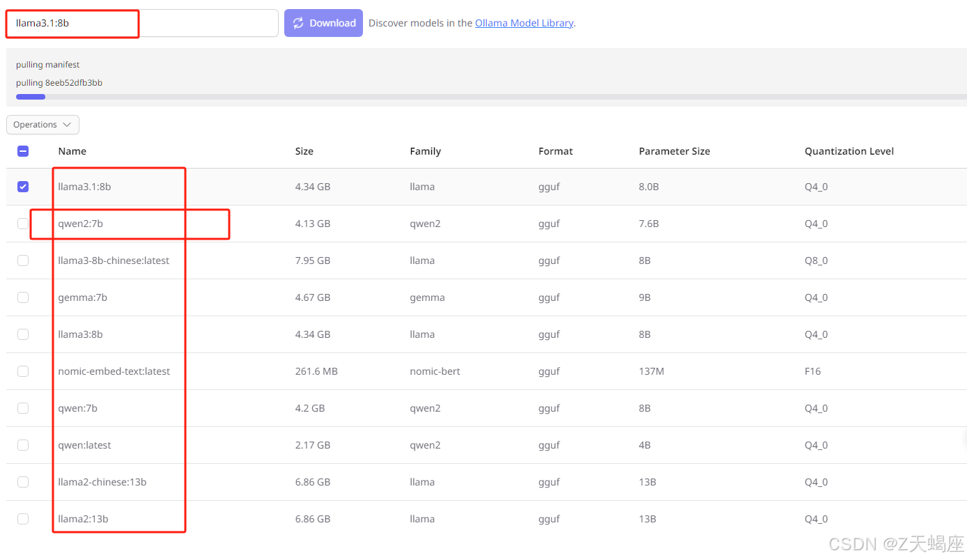Click the Download button

coord(323,23)
